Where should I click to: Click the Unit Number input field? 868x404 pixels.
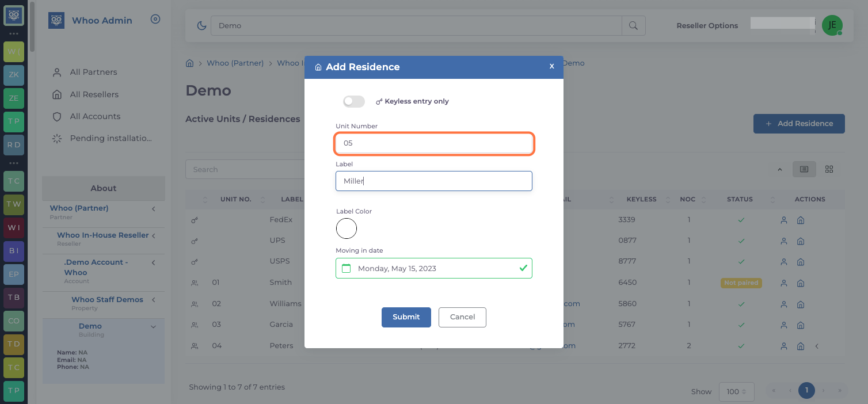(434, 143)
